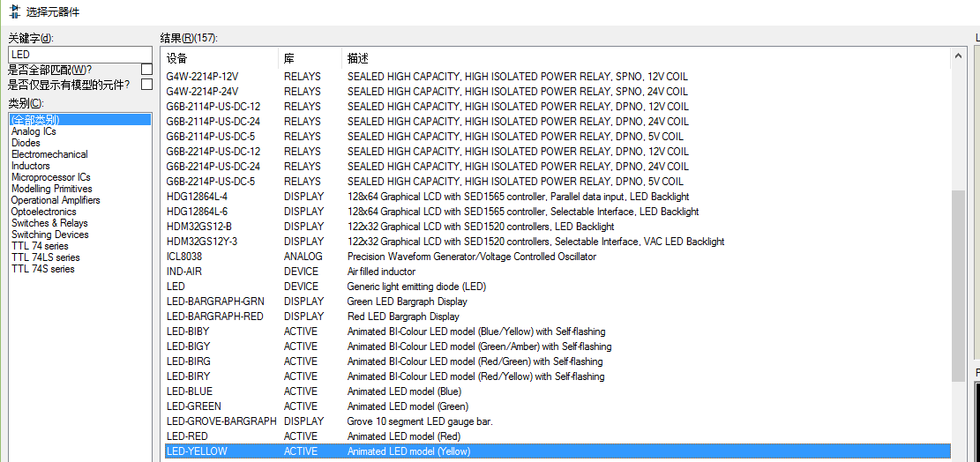Select the ICL8038 waveform generator row
Screen dimensions: 980x462
point(557,256)
